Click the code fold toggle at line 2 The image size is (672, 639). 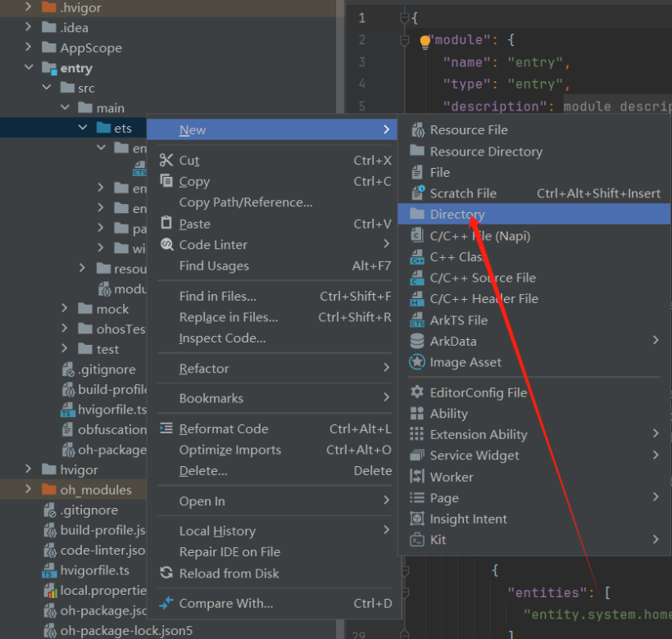(x=404, y=40)
